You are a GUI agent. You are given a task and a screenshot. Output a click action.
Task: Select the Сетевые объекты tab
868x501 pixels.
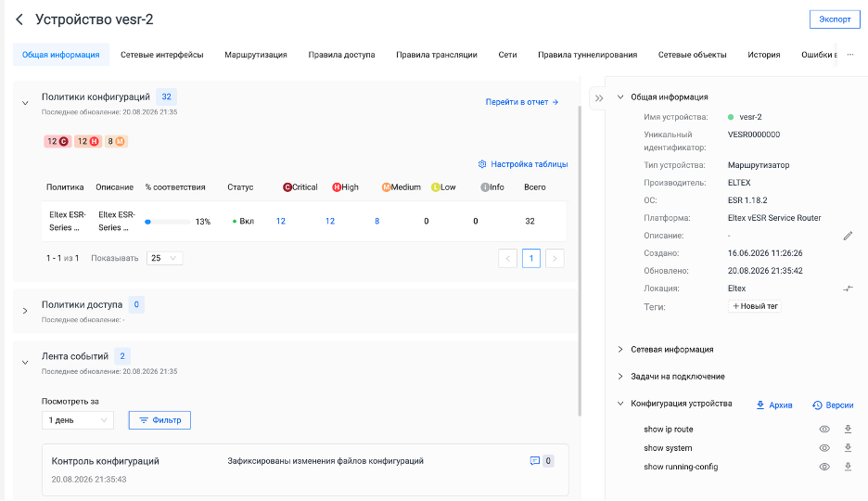692,55
